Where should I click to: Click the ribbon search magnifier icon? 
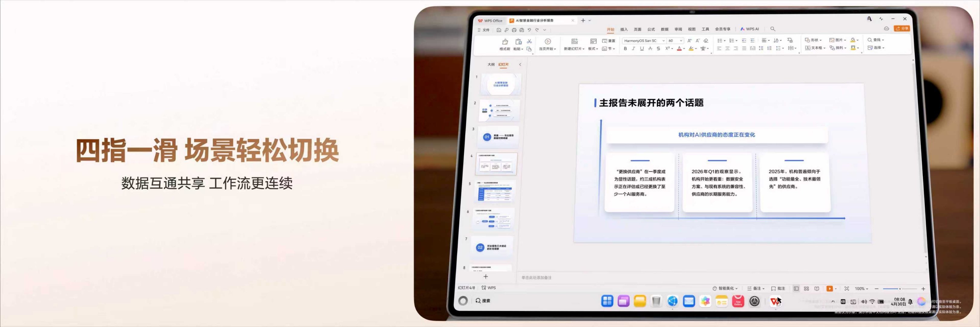[x=773, y=29]
